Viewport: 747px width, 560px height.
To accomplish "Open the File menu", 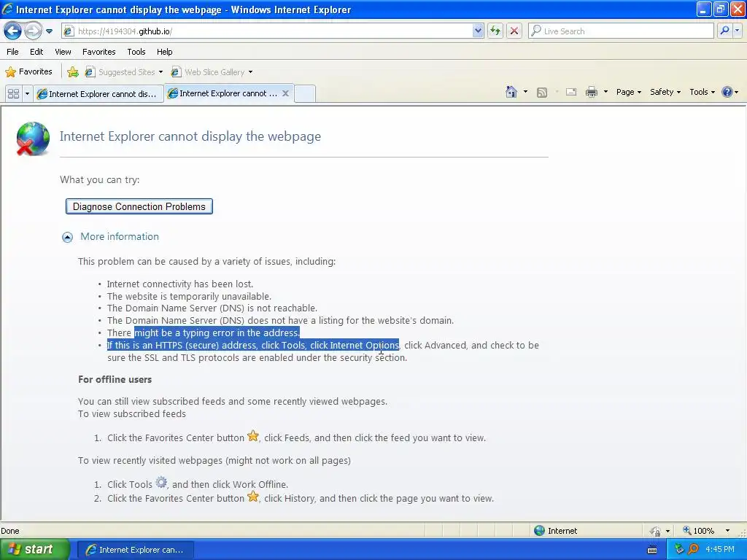I will click(13, 52).
